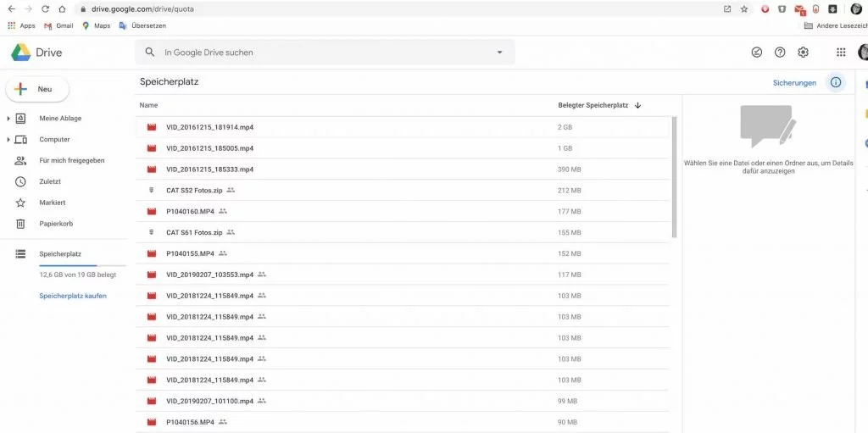The height and width of the screenshot is (433, 868).
Task: Open search options dropdown arrow
Action: [x=499, y=52]
